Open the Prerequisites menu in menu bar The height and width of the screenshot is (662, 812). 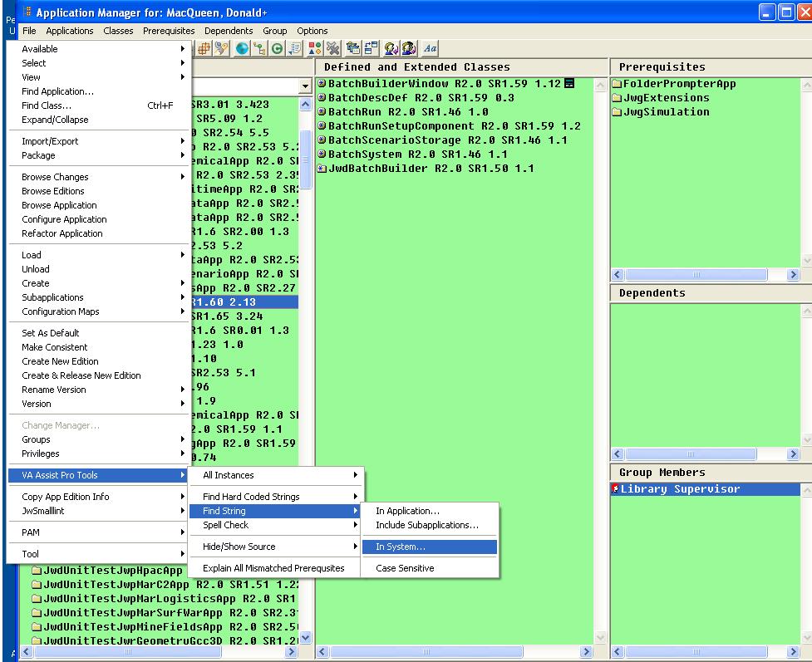point(169,31)
